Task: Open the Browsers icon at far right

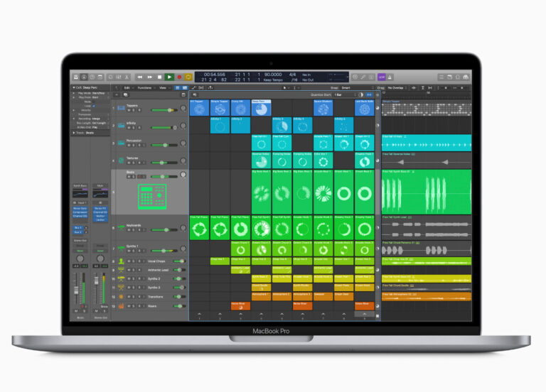Action: tap(466, 77)
